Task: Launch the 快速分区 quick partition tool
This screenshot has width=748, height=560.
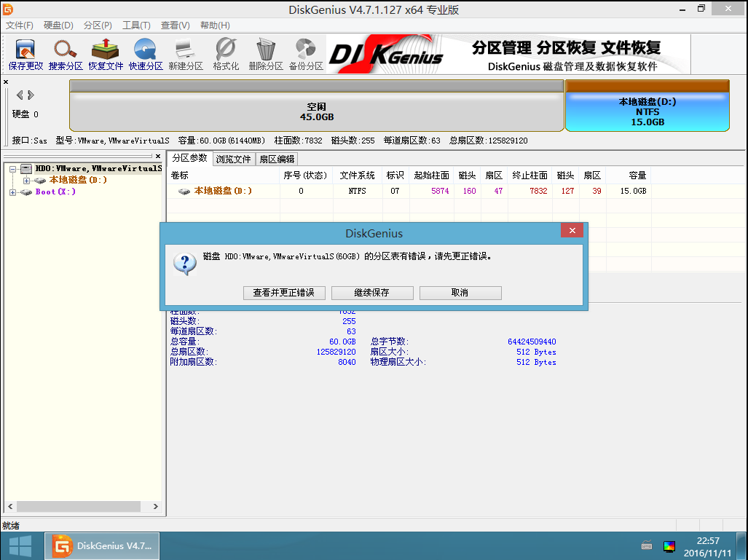Action: point(146,55)
